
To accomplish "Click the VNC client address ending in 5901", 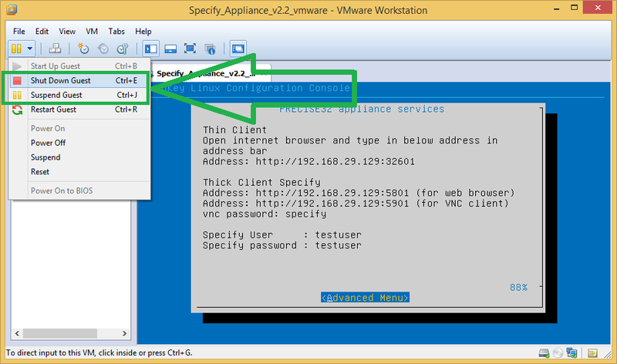I will (332, 204).
